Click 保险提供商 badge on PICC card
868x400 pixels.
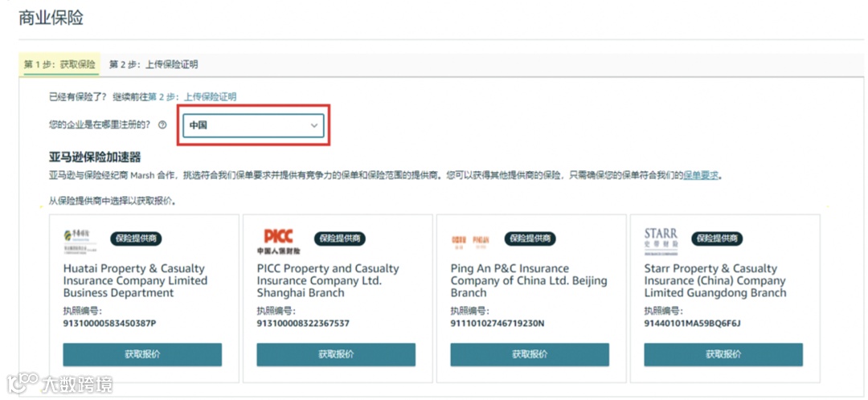pyautogui.click(x=340, y=239)
